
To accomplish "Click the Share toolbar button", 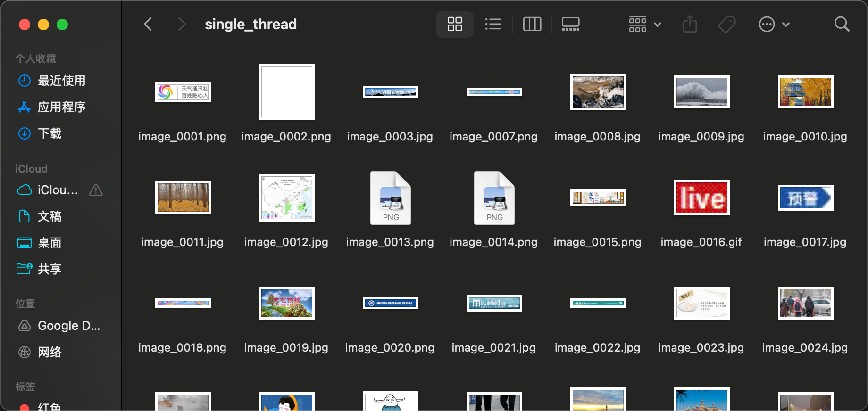I will [690, 24].
